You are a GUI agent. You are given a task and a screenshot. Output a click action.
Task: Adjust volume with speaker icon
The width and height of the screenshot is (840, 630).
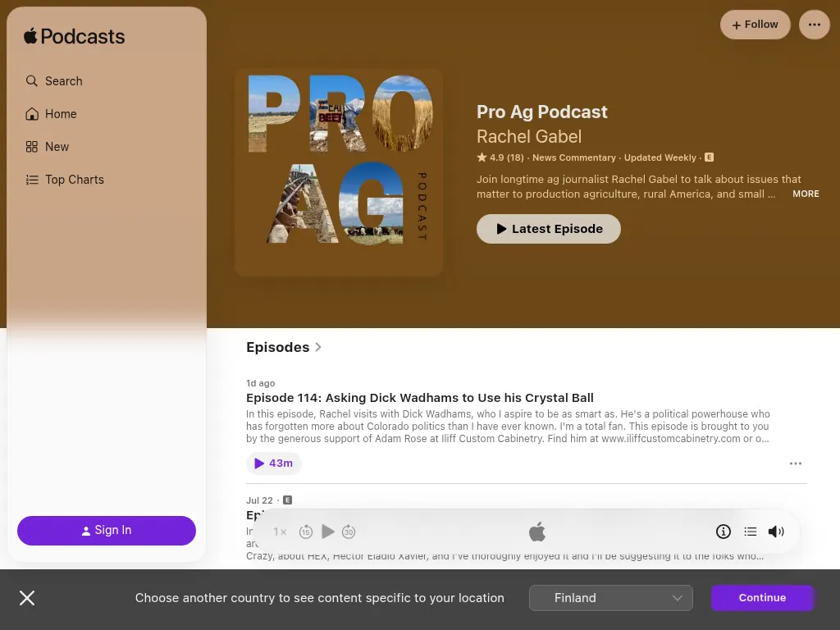pos(776,532)
